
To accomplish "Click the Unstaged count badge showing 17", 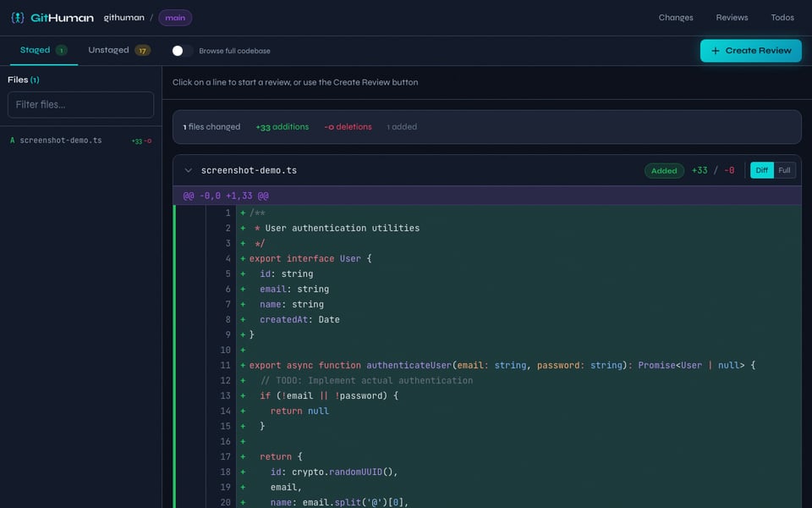I will coord(145,50).
